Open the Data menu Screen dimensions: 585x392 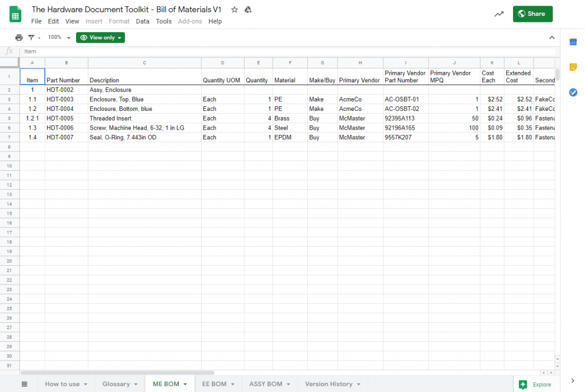tap(143, 21)
